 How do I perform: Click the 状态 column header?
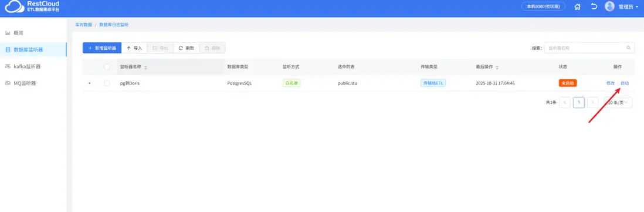[563, 66]
